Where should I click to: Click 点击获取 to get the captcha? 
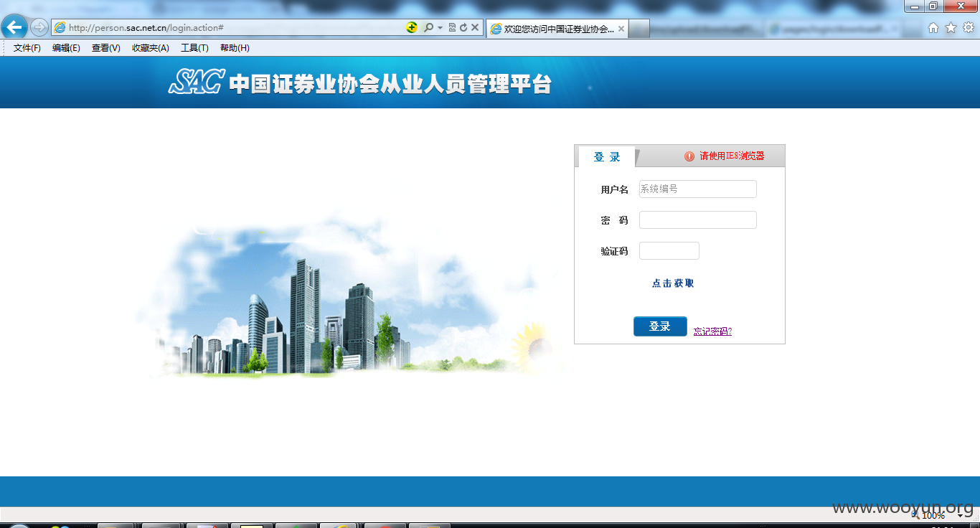click(x=673, y=283)
